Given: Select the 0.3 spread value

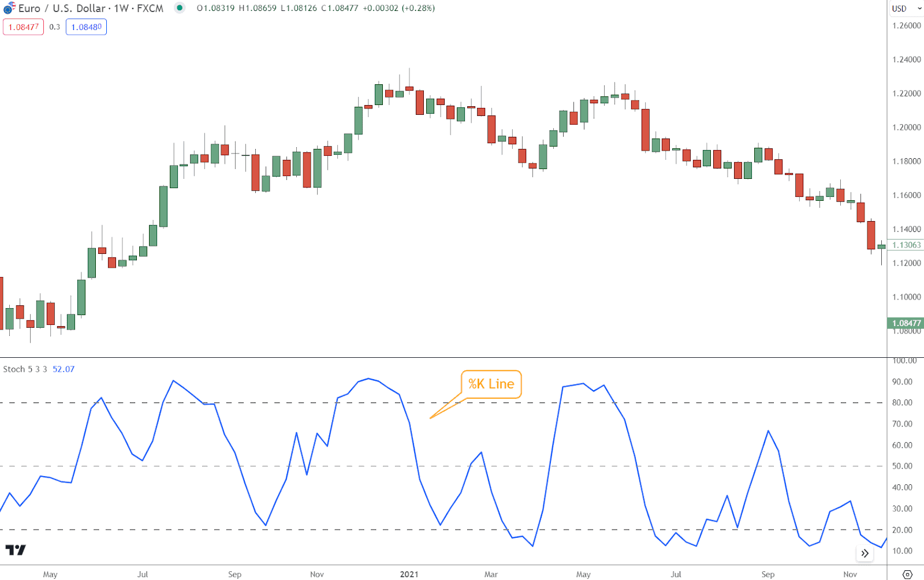Looking at the screenshot, I should (x=55, y=27).
